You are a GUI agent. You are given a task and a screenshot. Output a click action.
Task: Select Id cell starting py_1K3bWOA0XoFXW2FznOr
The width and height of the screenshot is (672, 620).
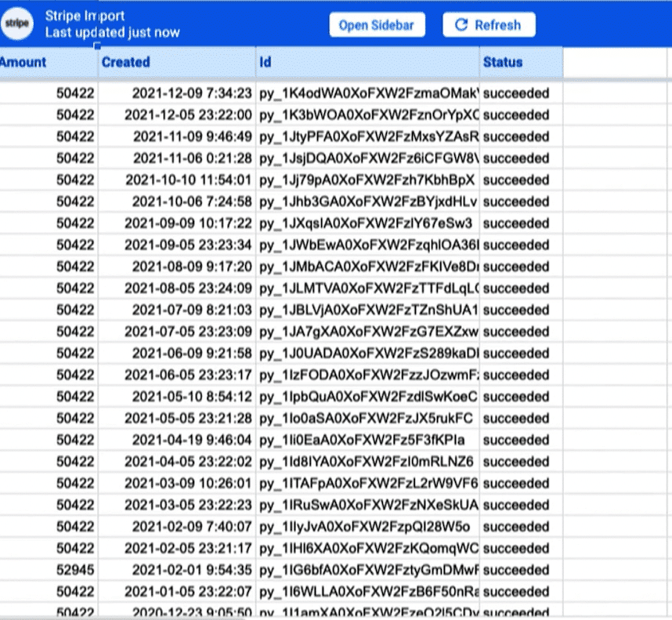(367, 115)
